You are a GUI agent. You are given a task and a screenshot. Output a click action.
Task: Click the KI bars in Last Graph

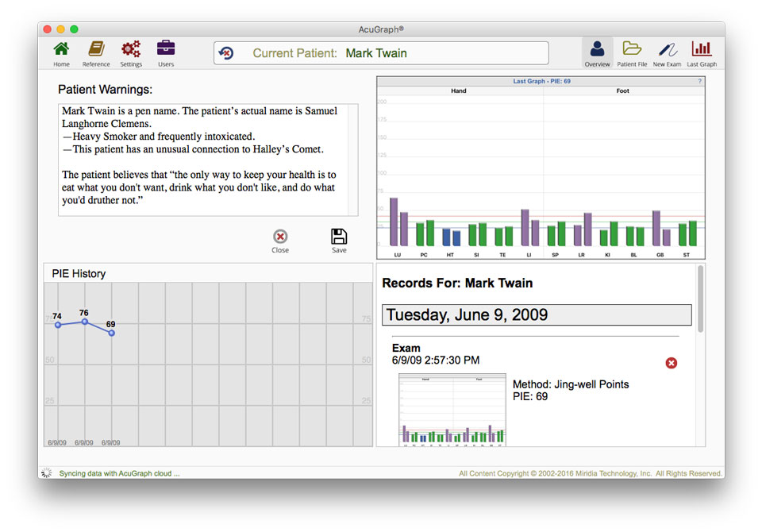(x=609, y=234)
